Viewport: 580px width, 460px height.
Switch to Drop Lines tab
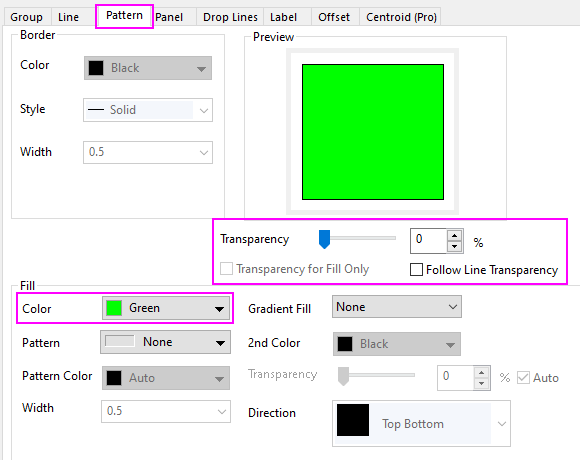click(230, 17)
